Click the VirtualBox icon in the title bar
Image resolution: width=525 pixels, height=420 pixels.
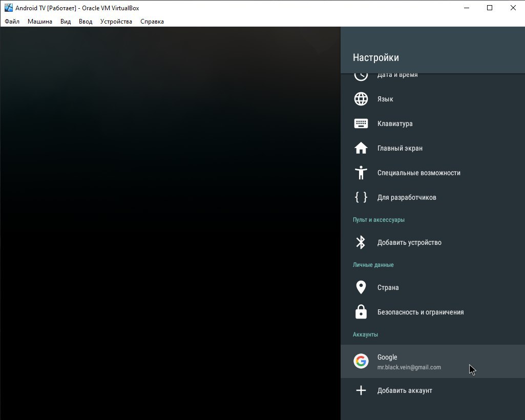8,8
